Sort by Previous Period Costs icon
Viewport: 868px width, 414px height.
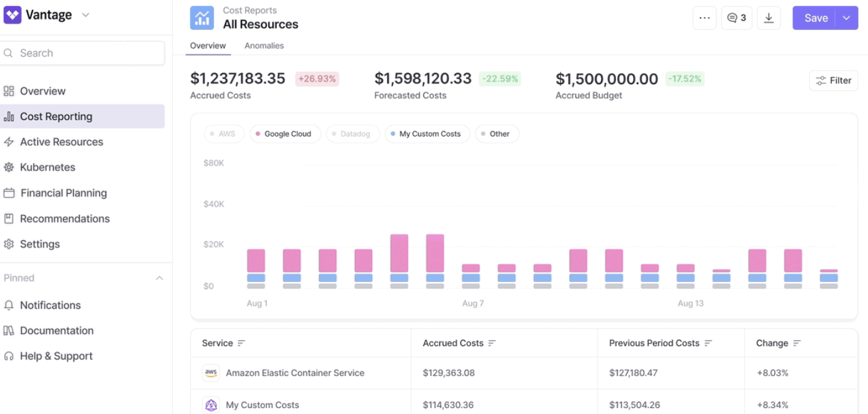708,343
